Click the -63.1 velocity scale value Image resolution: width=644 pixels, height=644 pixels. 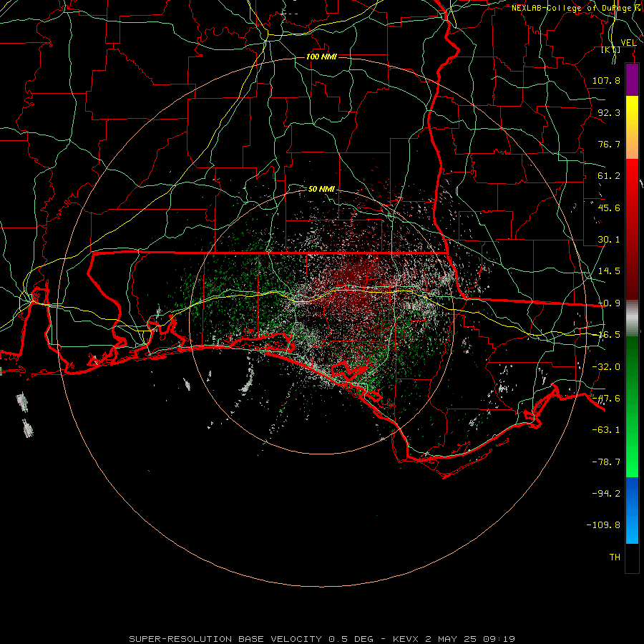click(606, 430)
